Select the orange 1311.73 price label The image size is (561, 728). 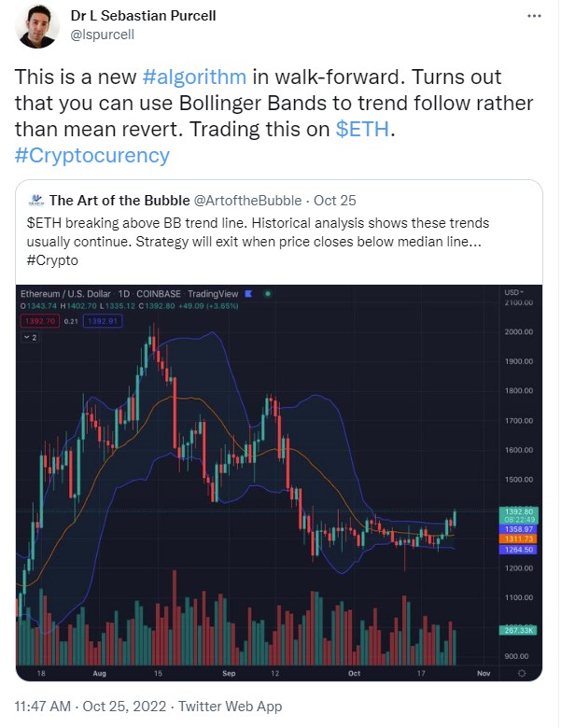(x=518, y=539)
